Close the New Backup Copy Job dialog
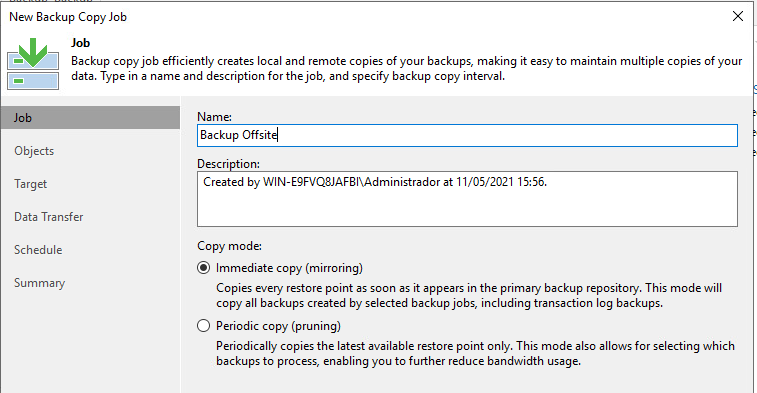 [738, 16]
